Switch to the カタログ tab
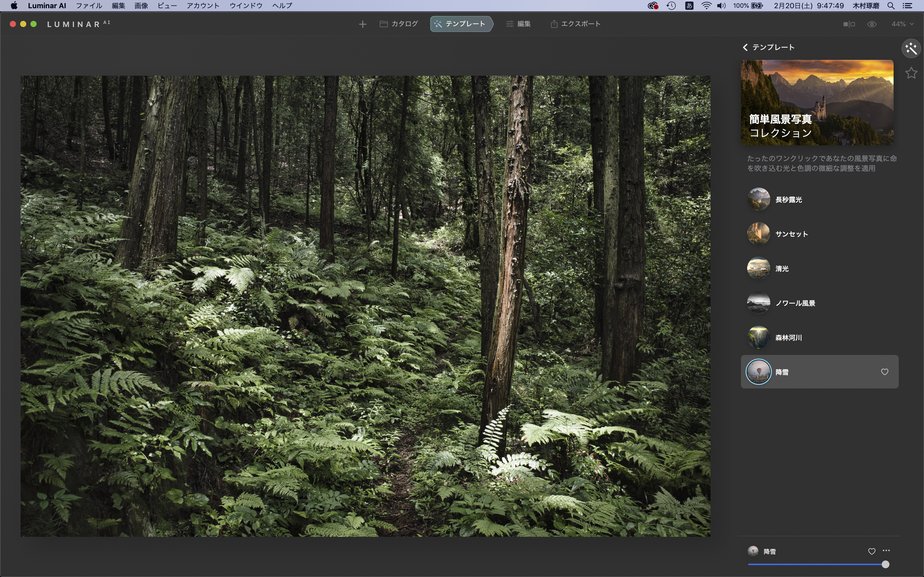This screenshot has height=577, width=924. pyautogui.click(x=399, y=24)
